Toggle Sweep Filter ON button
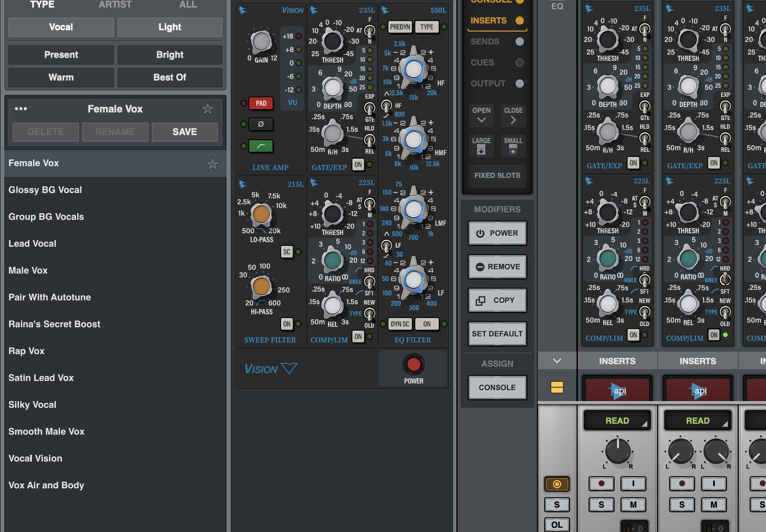766x532 pixels. click(287, 324)
